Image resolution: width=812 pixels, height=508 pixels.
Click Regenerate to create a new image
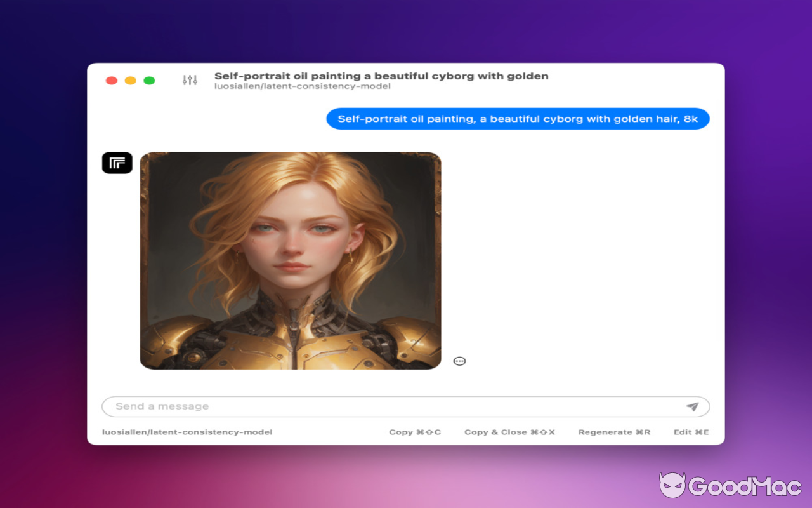point(613,432)
